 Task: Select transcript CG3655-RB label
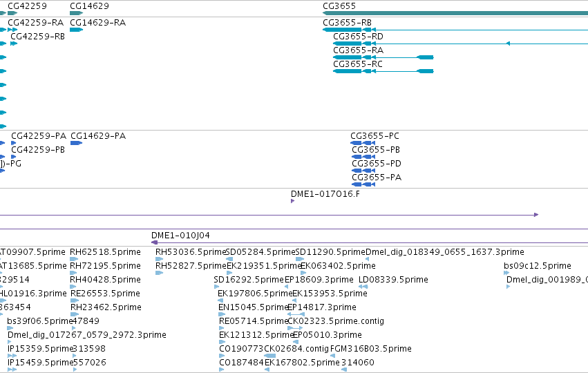(347, 23)
